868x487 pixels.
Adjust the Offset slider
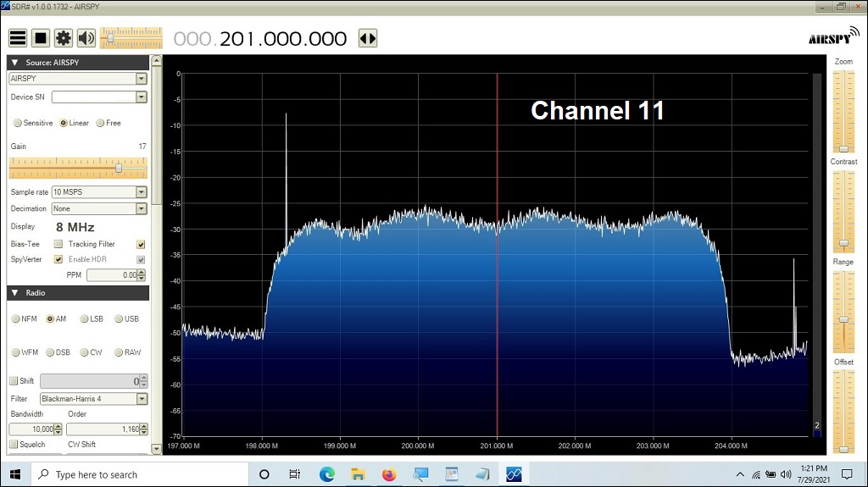coord(843,412)
